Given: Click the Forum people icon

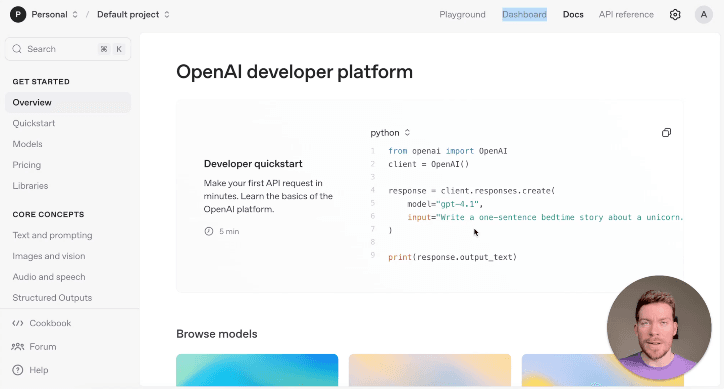Looking at the screenshot, I should (18, 346).
